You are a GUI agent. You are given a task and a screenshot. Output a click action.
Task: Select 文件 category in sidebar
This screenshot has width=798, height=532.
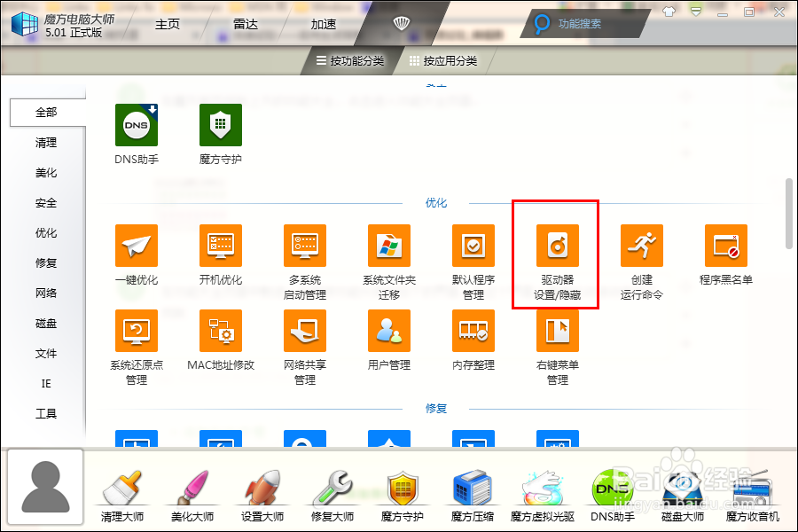click(46, 353)
